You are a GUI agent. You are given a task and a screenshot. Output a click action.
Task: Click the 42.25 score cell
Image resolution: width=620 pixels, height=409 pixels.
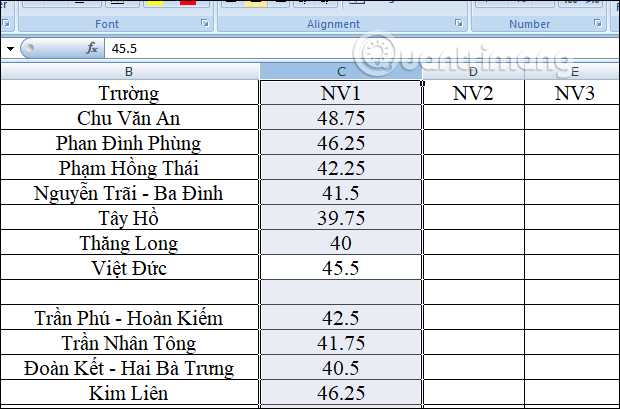(341, 167)
